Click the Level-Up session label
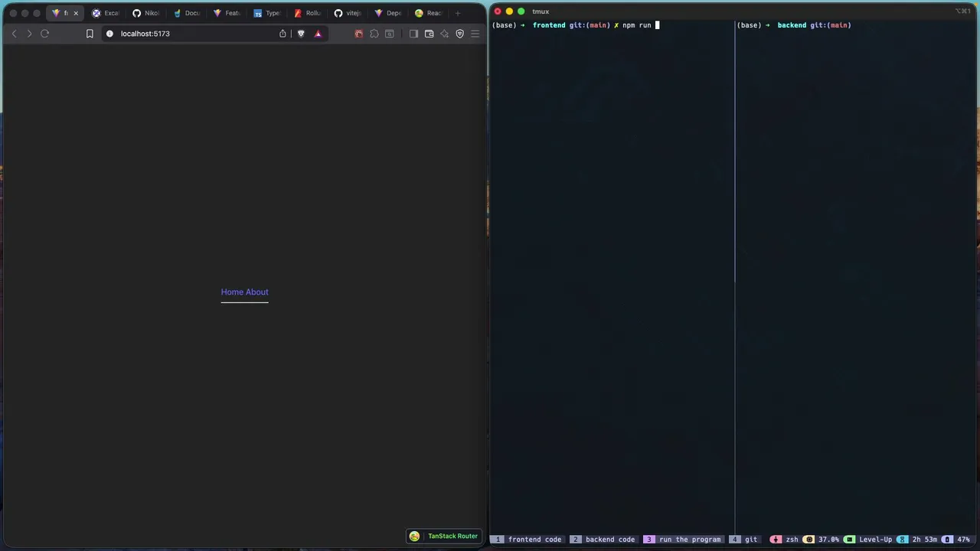The width and height of the screenshot is (980, 551). tap(875, 540)
